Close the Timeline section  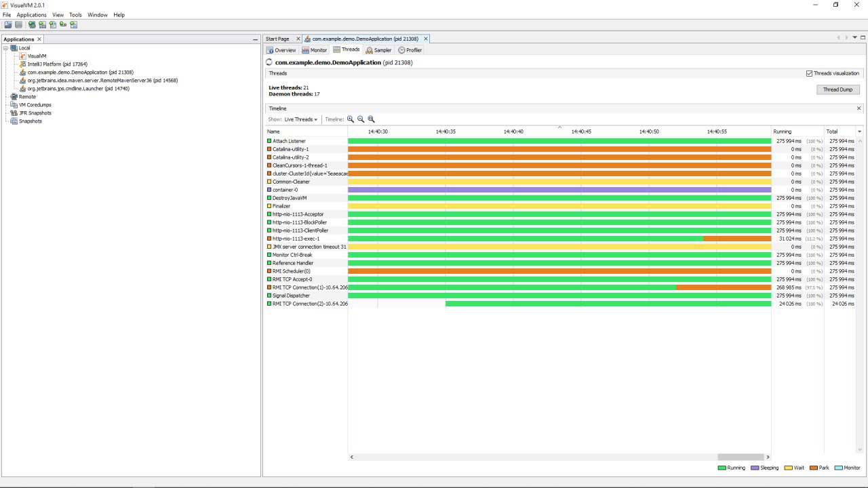coord(859,108)
